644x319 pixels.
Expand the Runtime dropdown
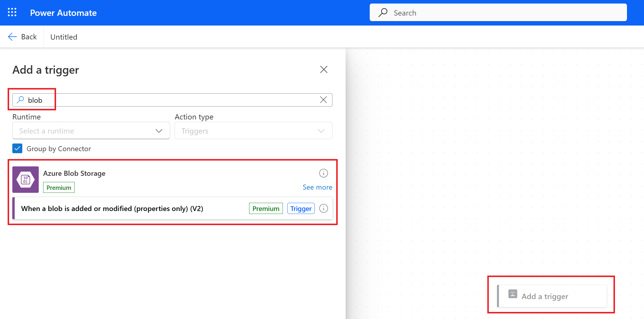[91, 131]
